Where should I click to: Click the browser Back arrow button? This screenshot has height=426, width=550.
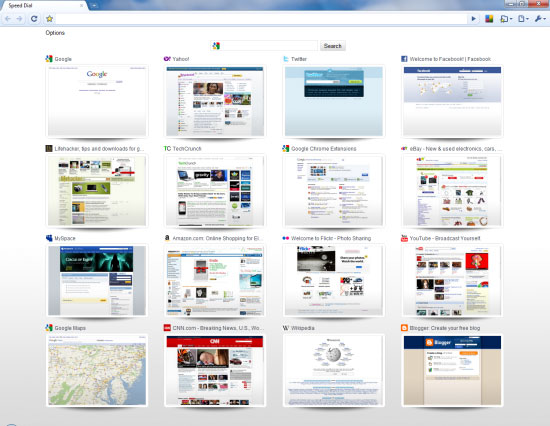click(x=8, y=19)
